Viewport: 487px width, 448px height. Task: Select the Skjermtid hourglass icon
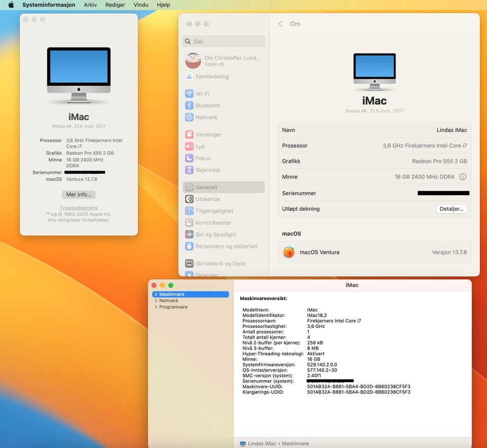click(189, 170)
